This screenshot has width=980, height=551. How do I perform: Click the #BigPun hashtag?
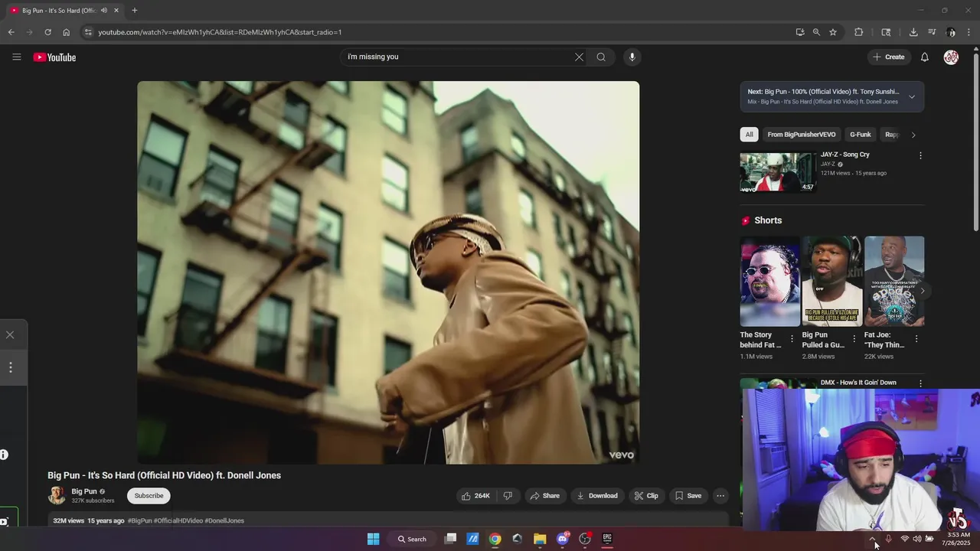tap(139, 521)
